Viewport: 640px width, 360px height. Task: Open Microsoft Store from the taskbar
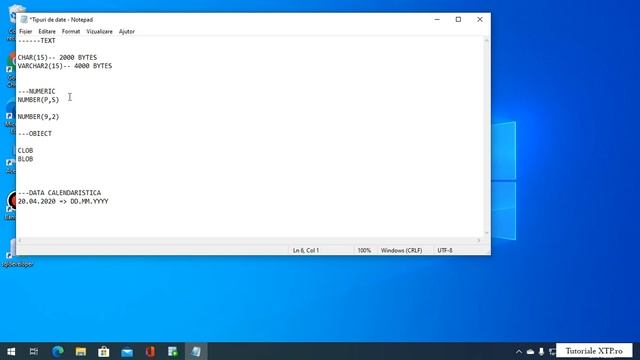(104, 351)
